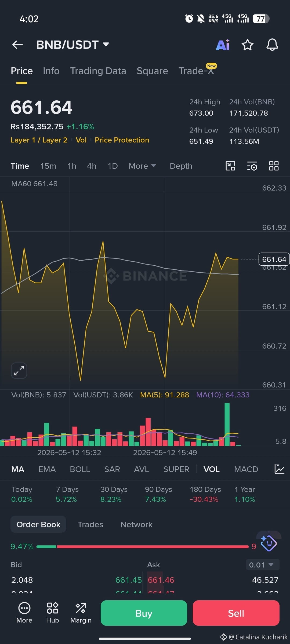
Task: Tap the large 661.64 price heading
Action: 41,107
